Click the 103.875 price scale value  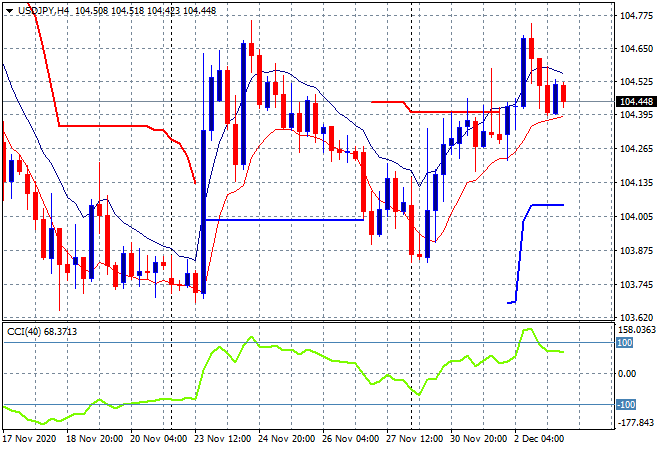pyautogui.click(x=636, y=250)
